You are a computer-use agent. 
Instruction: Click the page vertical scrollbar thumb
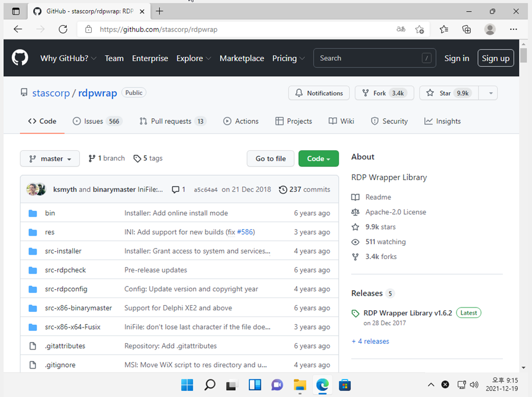(524, 56)
